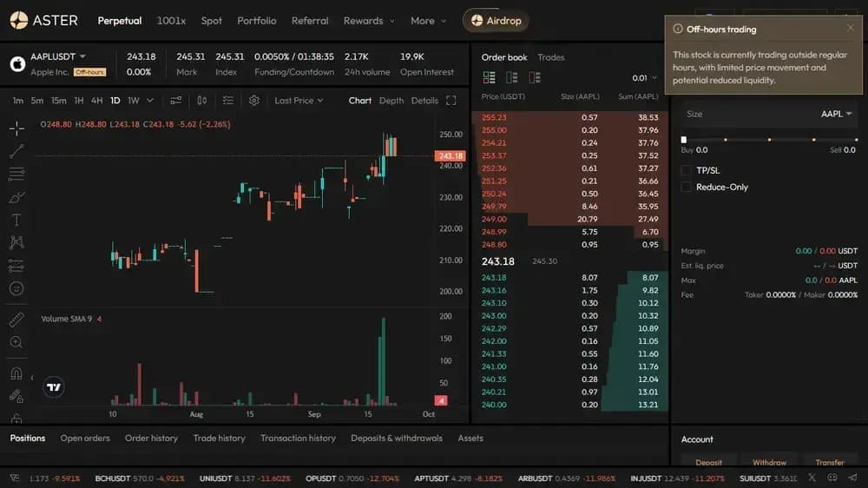This screenshot has height=488, width=868.
Task: Select the crosshair cursor tool
Action: pyautogui.click(x=16, y=129)
